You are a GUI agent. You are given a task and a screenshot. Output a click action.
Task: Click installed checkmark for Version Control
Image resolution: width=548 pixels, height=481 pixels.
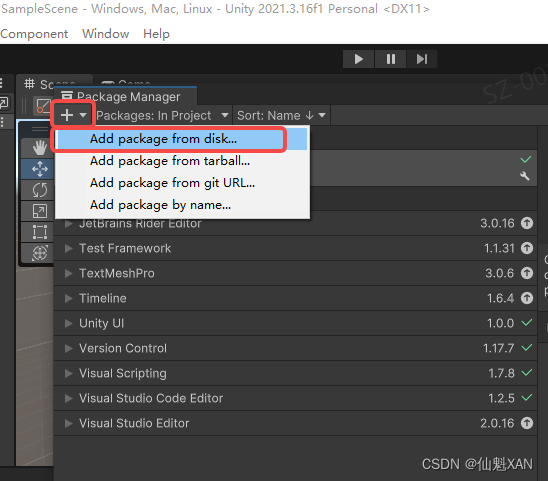[527, 347]
